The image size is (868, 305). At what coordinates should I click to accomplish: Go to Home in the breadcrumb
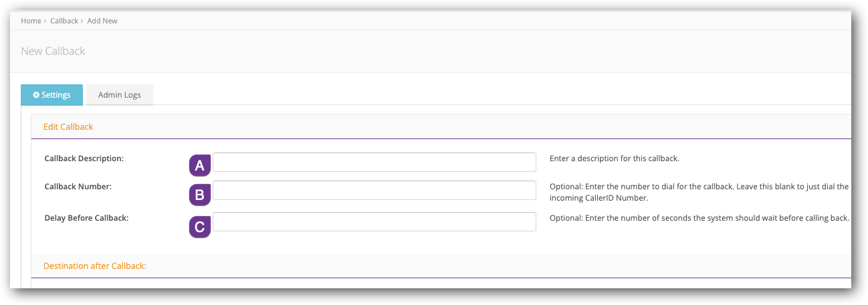tap(31, 21)
